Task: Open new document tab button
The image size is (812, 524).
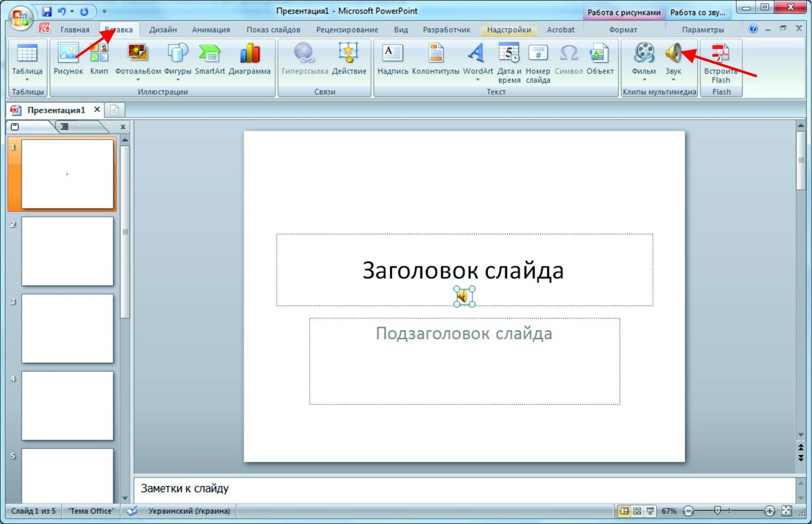Action: (x=115, y=110)
